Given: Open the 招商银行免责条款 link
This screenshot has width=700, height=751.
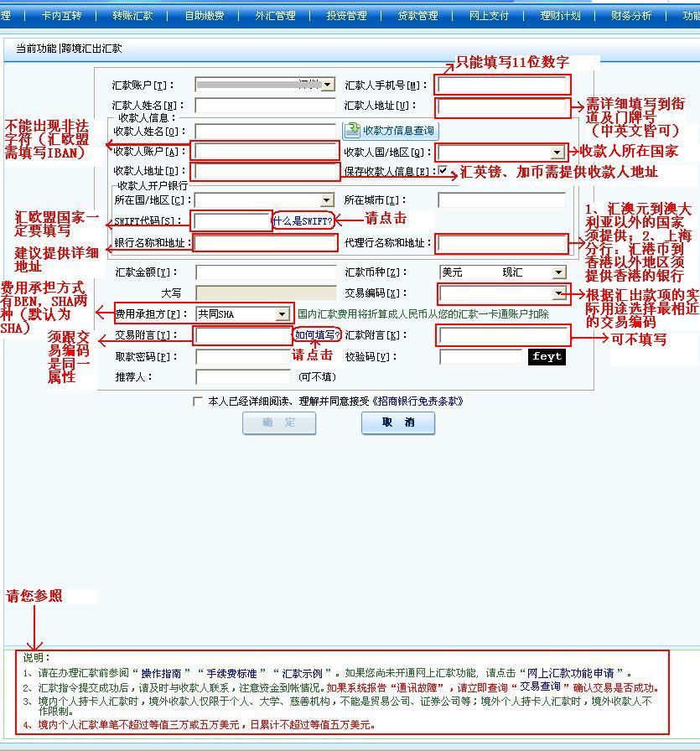Looking at the screenshot, I should pos(417,401).
